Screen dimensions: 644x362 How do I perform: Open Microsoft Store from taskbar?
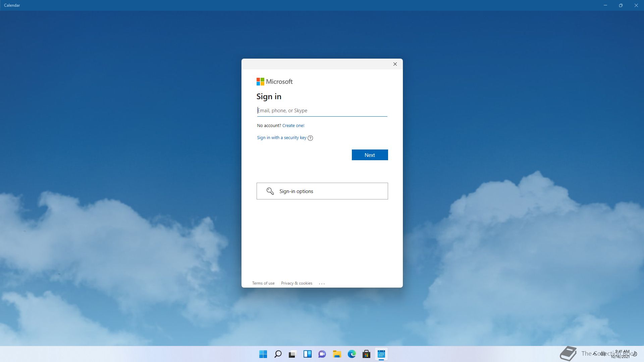pos(366,354)
